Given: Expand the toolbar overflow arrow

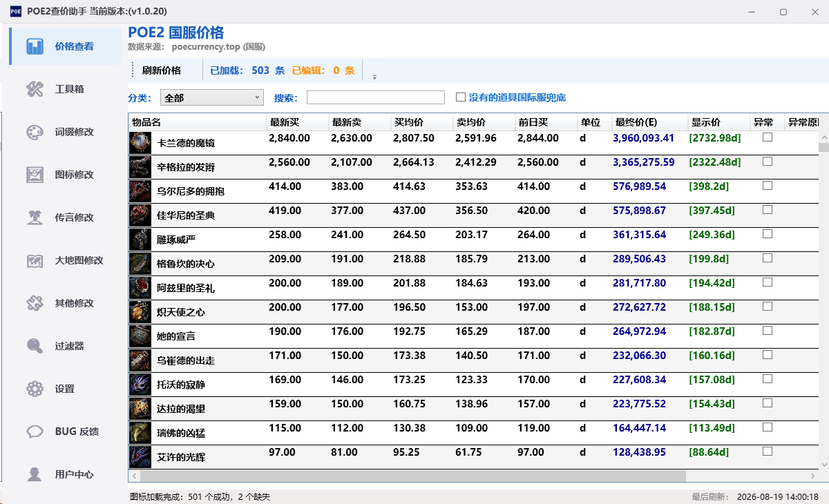Looking at the screenshot, I should point(374,77).
